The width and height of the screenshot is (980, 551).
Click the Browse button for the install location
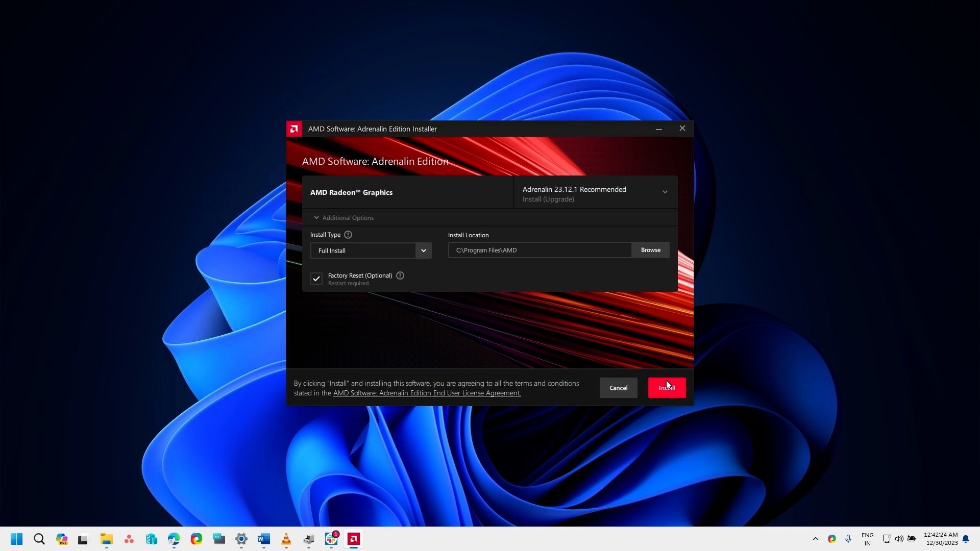(650, 250)
